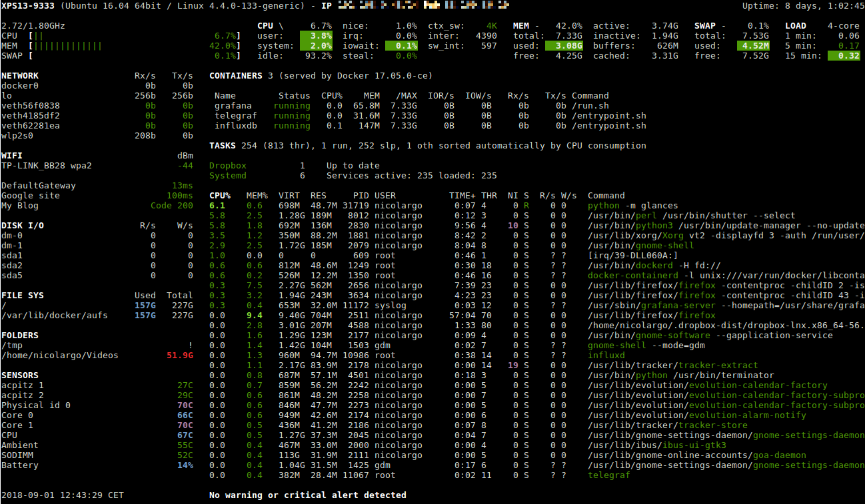Select the MEM used 3.08G value

tap(564, 46)
